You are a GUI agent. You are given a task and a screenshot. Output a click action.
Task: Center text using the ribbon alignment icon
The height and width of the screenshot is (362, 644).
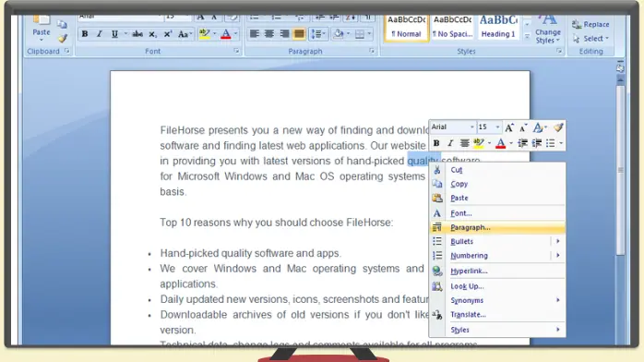[x=269, y=33]
